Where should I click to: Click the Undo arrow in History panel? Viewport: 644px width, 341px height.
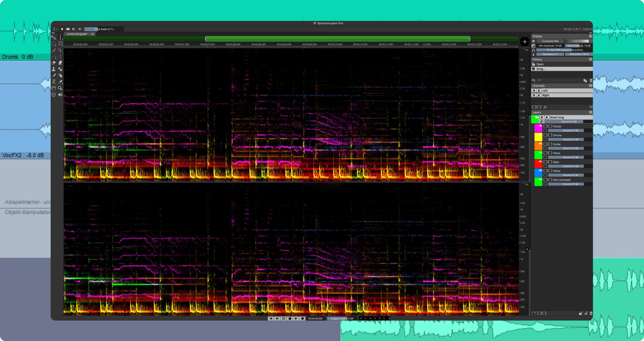tap(534, 81)
